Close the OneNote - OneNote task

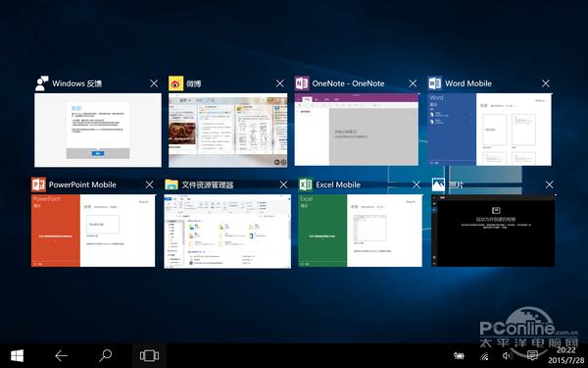coord(413,83)
